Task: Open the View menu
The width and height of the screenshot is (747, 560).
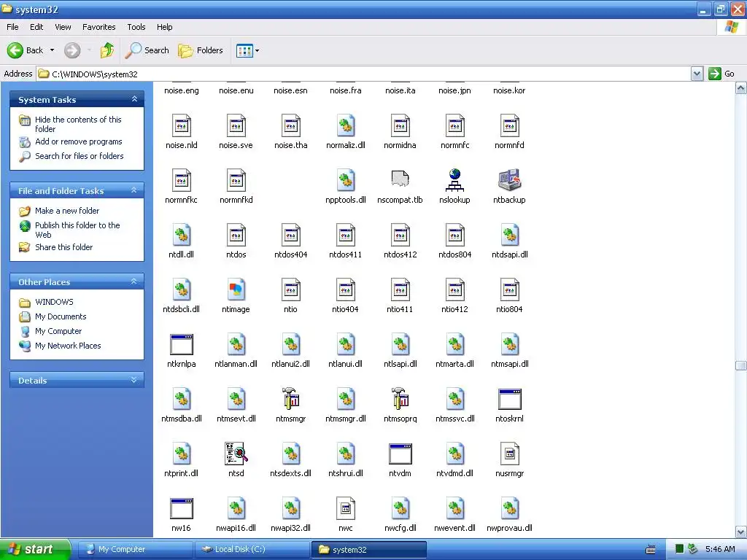Action: click(63, 27)
